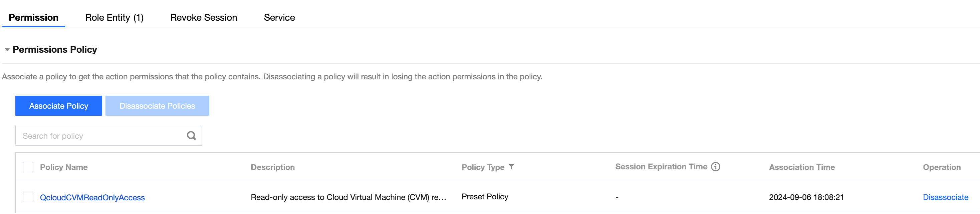
Task: Click the Policy Name column header
Action: [64, 167]
